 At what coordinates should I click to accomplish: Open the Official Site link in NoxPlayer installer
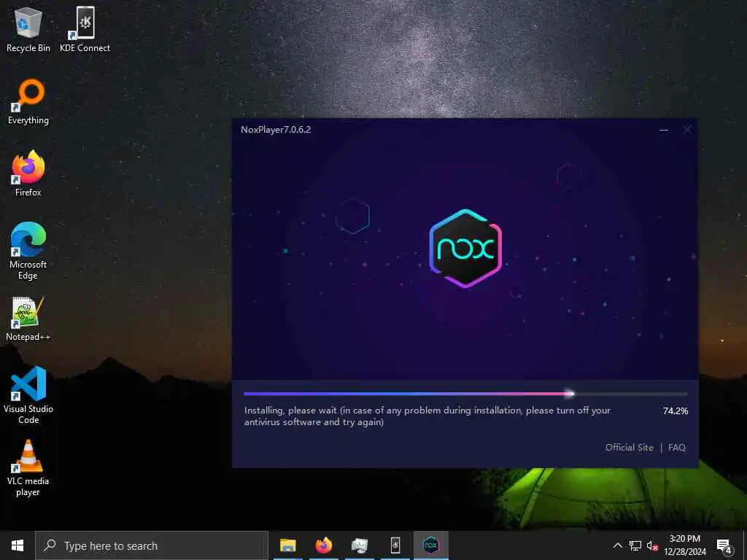point(630,448)
